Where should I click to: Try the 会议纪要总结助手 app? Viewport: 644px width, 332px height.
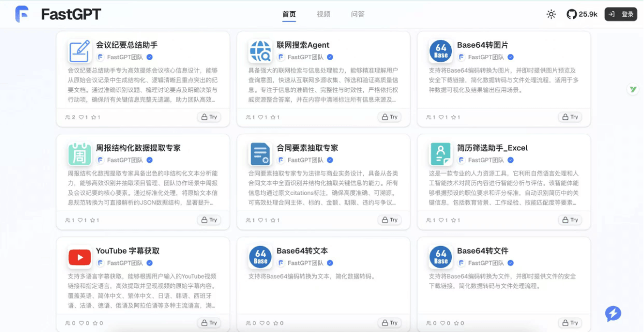click(209, 117)
